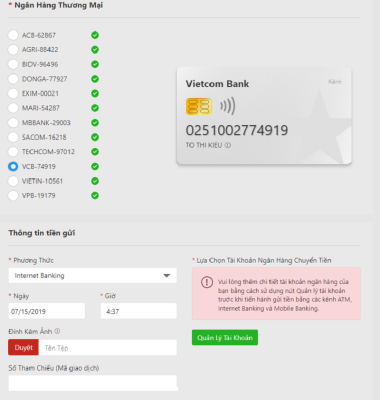This screenshot has width=380, height=400.
Task: Click green check icon beside VPB-19179
Action: 95,195
